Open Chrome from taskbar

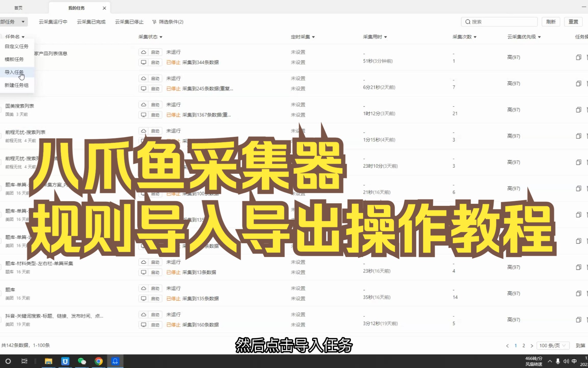[x=99, y=361]
